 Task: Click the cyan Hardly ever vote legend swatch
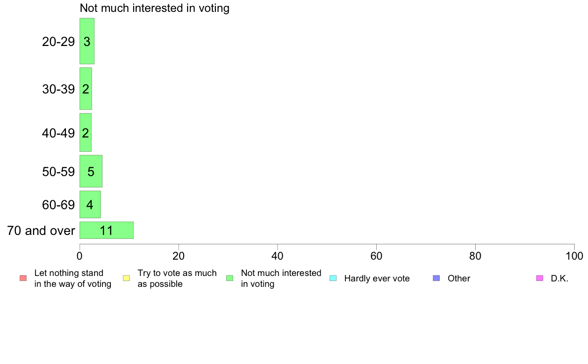[x=333, y=278]
